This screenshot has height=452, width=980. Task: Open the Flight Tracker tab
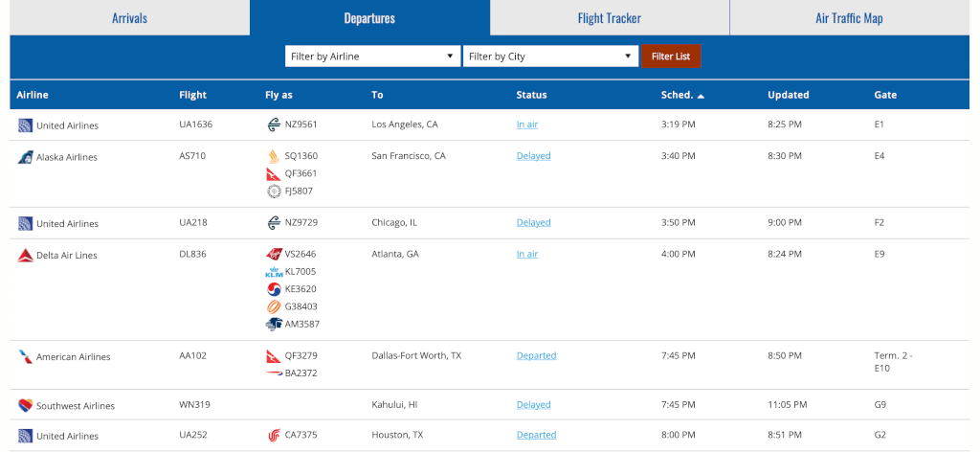610,17
